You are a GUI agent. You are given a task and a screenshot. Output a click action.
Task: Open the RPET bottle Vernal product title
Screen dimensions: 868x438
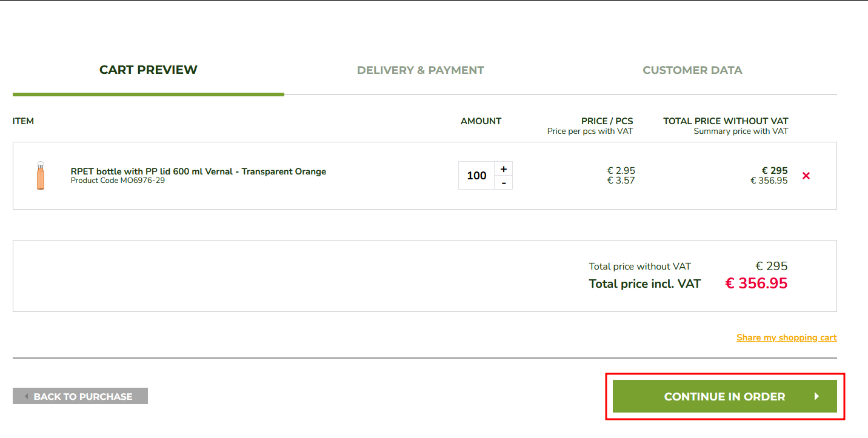pos(198,171)
